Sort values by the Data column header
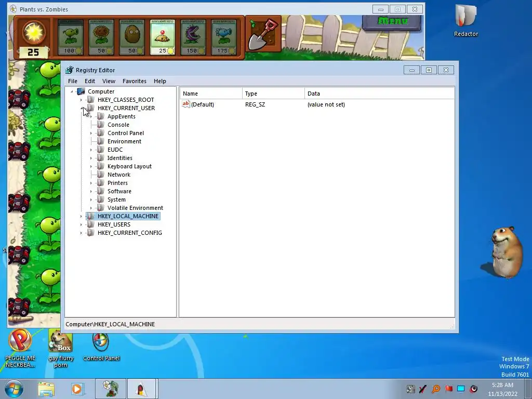This screenshot has height=399, width=532. point(379,94)
